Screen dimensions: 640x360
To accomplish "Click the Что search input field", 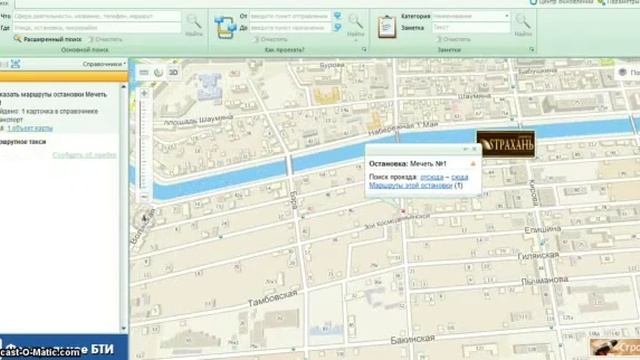I will coord(97,16).
